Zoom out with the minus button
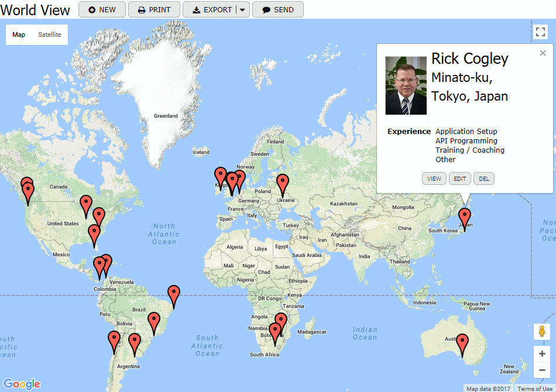Image resolution: width=556 pixels, height=392 pixels. pyautogui.click(x=542, y=370)
